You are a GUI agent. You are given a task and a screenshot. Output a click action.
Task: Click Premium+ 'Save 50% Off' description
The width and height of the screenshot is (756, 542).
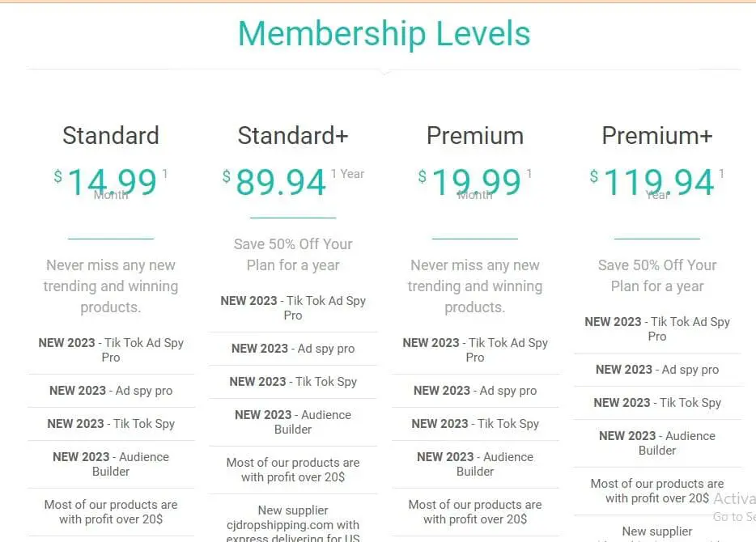point(657,275)
